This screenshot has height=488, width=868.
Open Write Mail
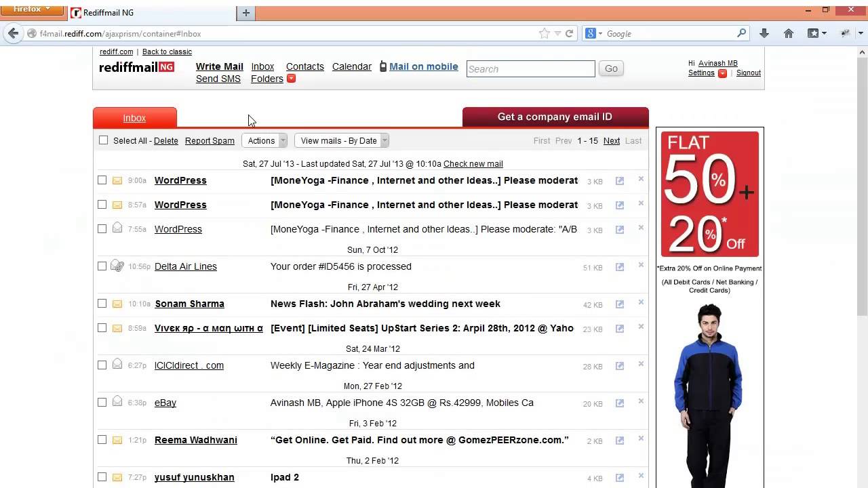(219, 66)
